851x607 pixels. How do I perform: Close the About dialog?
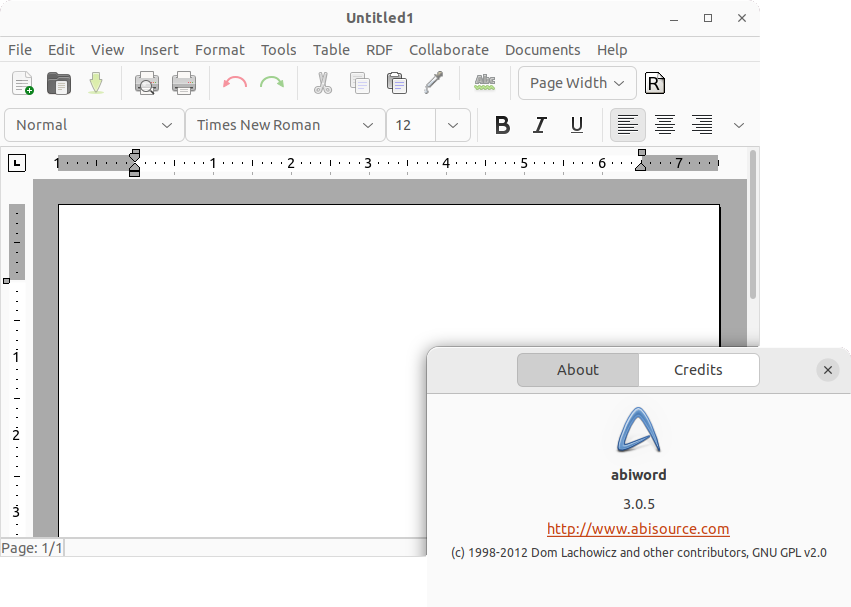coord(828,370)
